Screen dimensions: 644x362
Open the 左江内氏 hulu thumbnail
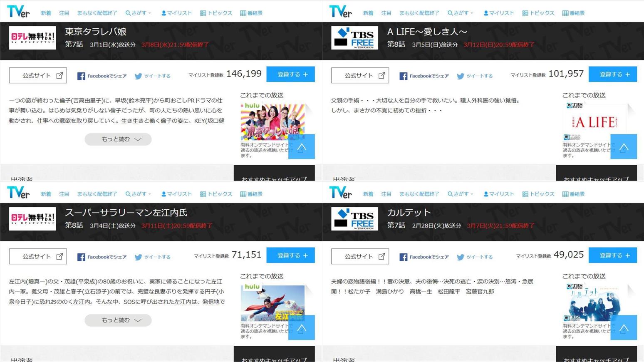click(272, 302)
